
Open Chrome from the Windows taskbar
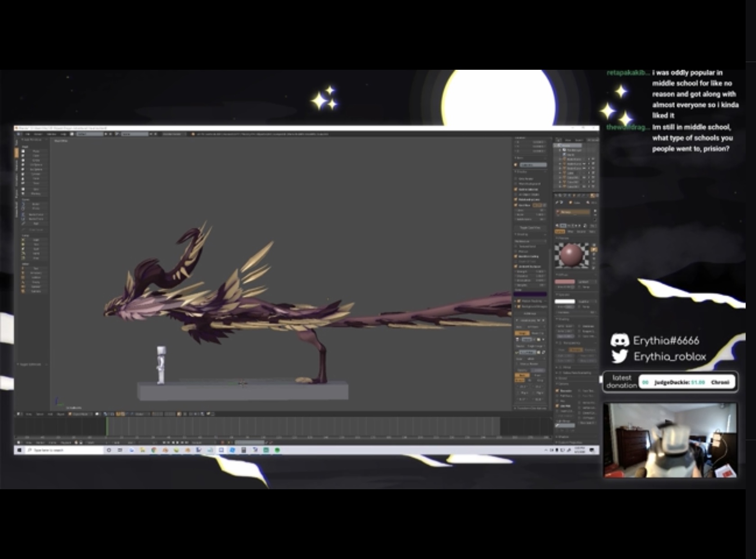pyautogui.click(x=154, y=450)
